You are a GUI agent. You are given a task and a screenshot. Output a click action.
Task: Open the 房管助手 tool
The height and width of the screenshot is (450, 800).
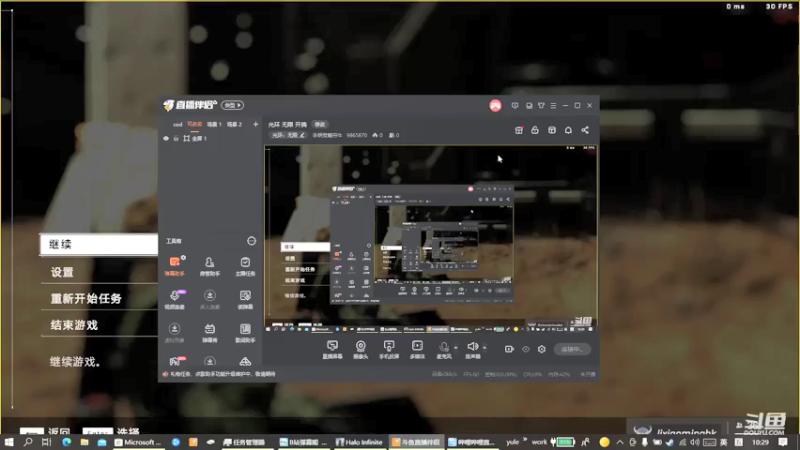click(x=210, y=266)
